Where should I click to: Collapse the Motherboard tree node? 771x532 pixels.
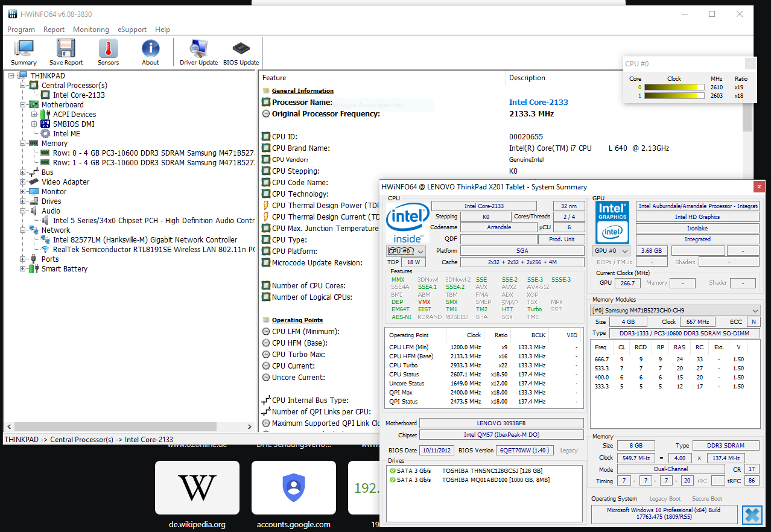tap(23, 104)
